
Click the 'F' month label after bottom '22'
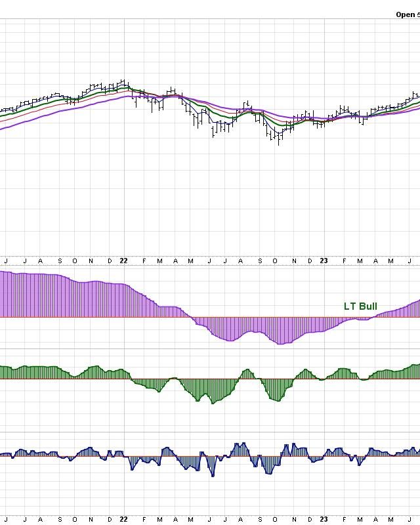tap(143, 518)
